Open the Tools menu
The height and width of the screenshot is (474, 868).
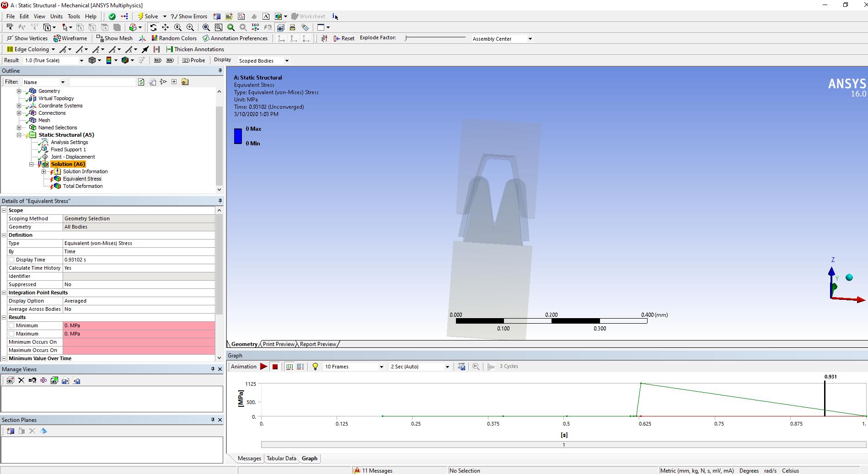click(74, 16)
